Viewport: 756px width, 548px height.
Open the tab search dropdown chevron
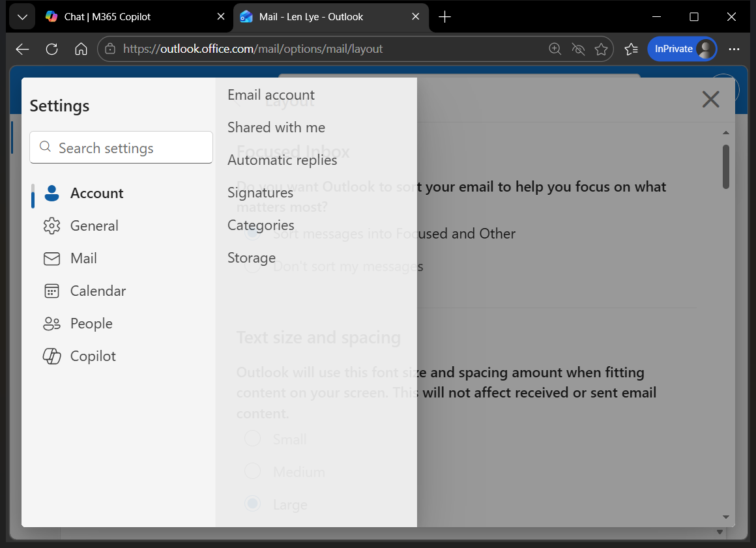[22, 16]
